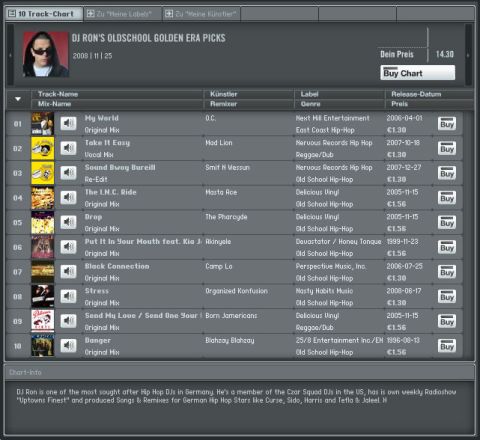Buy Take It Easy by Mad Lion

447,148
